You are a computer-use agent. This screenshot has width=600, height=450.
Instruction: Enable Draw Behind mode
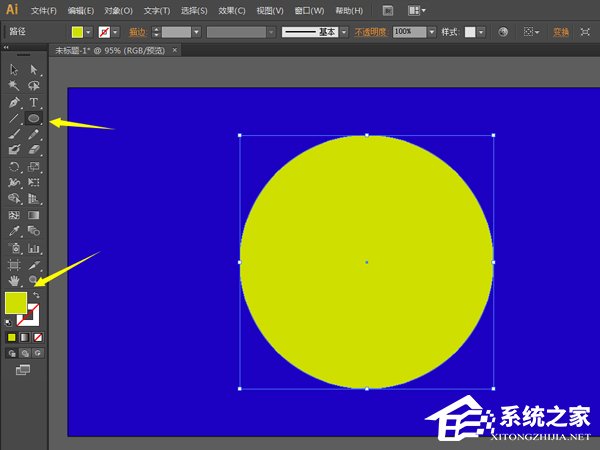point(25,353)
